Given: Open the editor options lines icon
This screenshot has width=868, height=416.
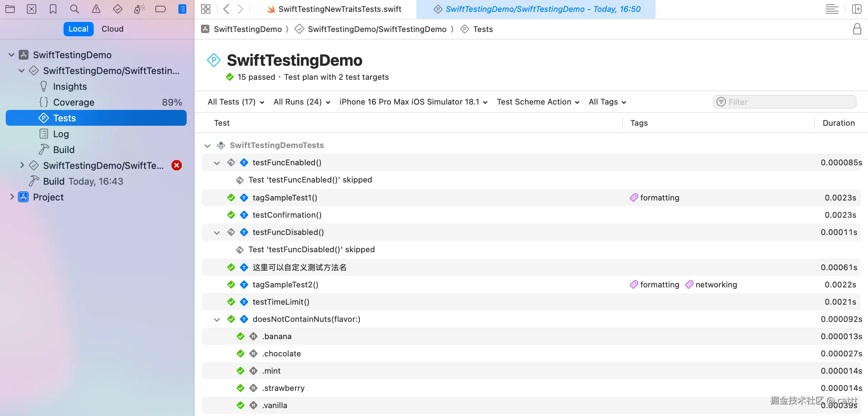Looking at the screenshot, I should (832, 9).
